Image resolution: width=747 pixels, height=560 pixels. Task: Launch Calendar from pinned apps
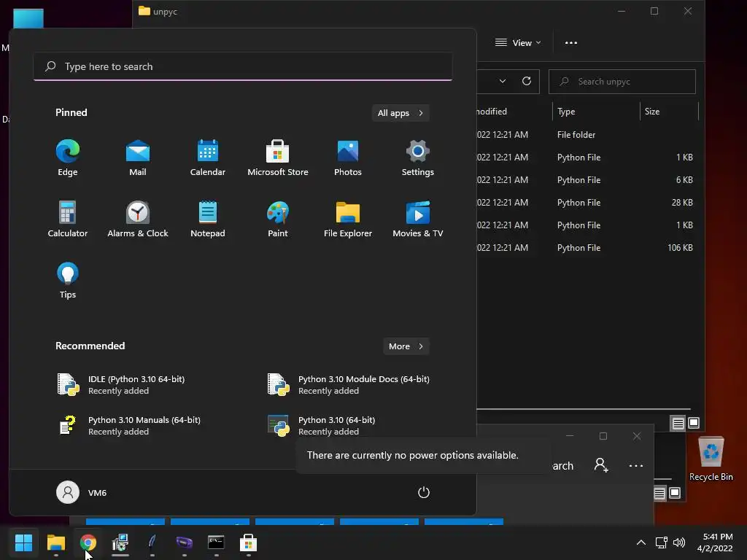(208, 158)
